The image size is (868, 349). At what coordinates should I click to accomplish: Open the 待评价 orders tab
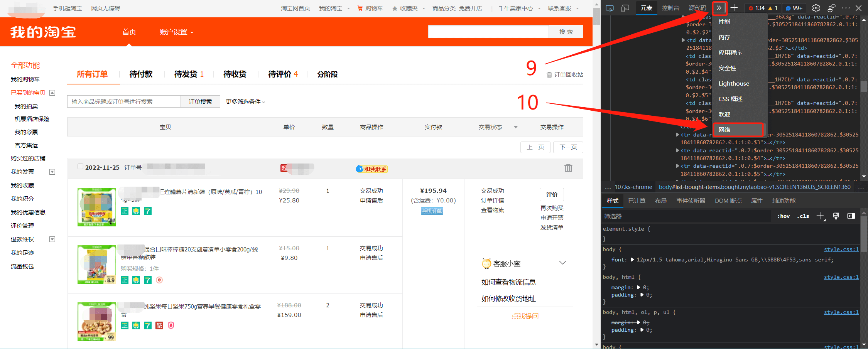pyautogui.click(x=283, y=74)
